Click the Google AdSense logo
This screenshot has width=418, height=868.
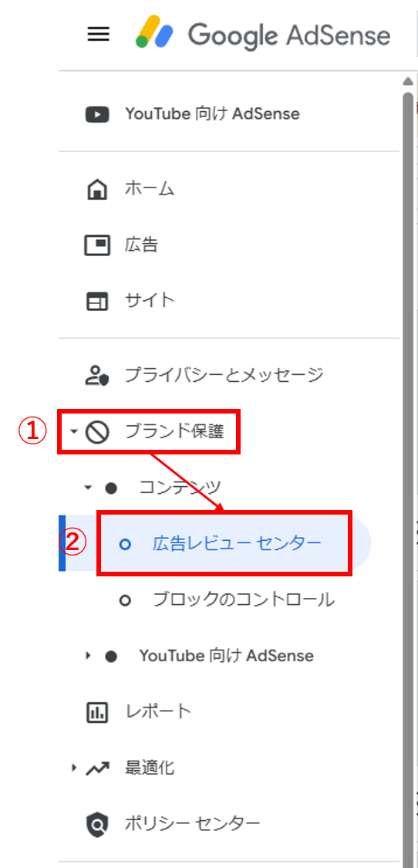[263, 35]
